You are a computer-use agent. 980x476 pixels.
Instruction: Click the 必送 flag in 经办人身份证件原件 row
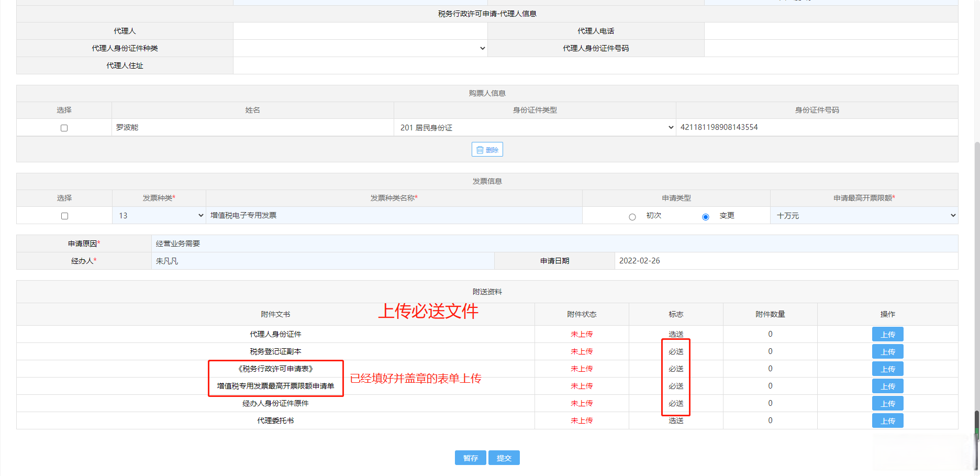pos(676,403)
